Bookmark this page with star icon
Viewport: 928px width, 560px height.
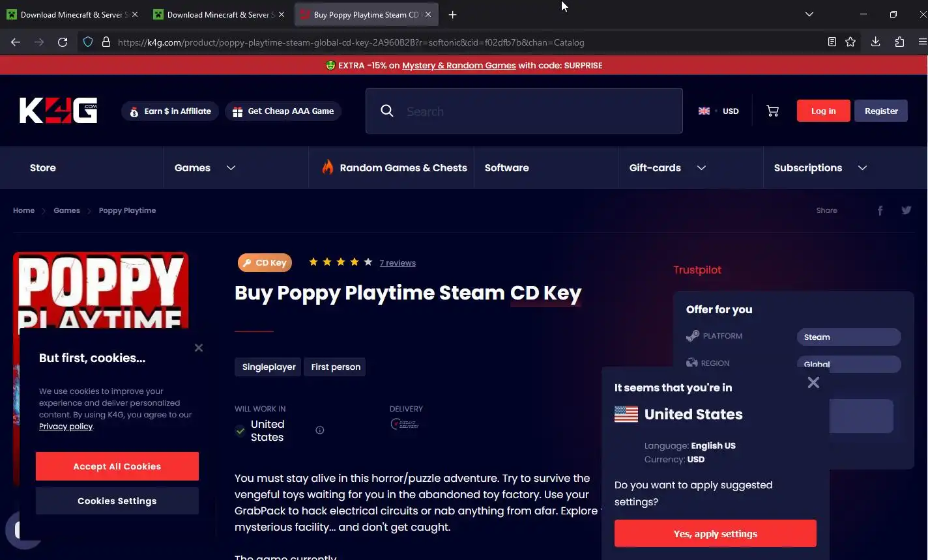tap(850, 42)
